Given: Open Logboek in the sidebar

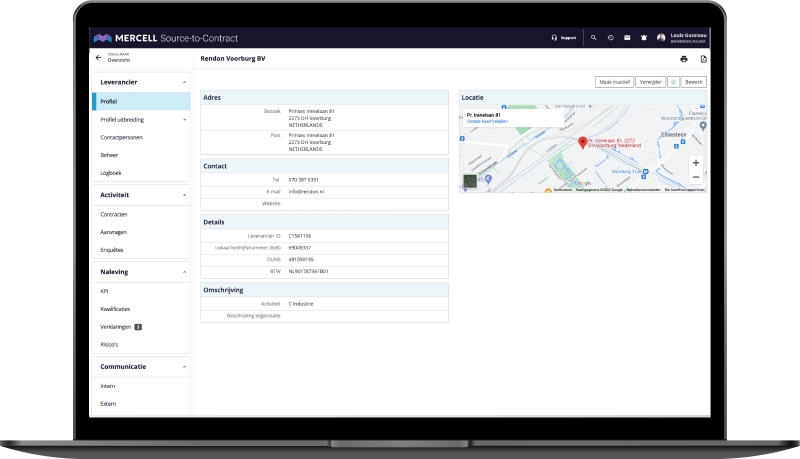Looking at the screenshot, I should (111, 173).
